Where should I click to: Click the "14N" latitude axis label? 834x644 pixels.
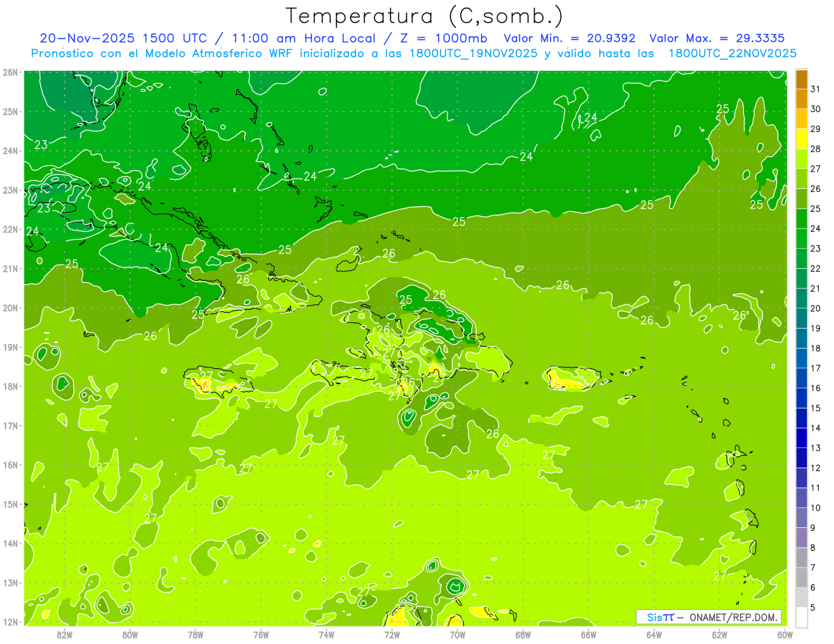coord(10,543)
